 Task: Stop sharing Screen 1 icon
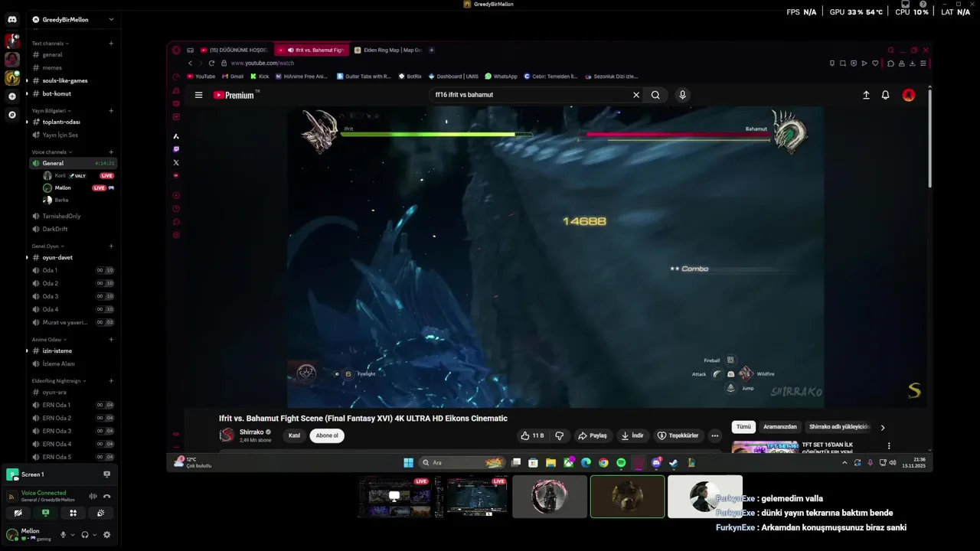106,474
